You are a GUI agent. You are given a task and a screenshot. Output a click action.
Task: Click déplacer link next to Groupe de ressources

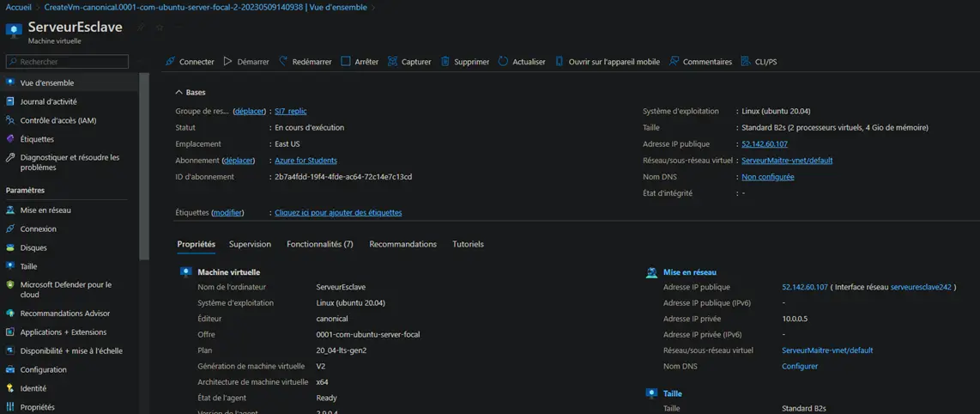coord(250,112)
